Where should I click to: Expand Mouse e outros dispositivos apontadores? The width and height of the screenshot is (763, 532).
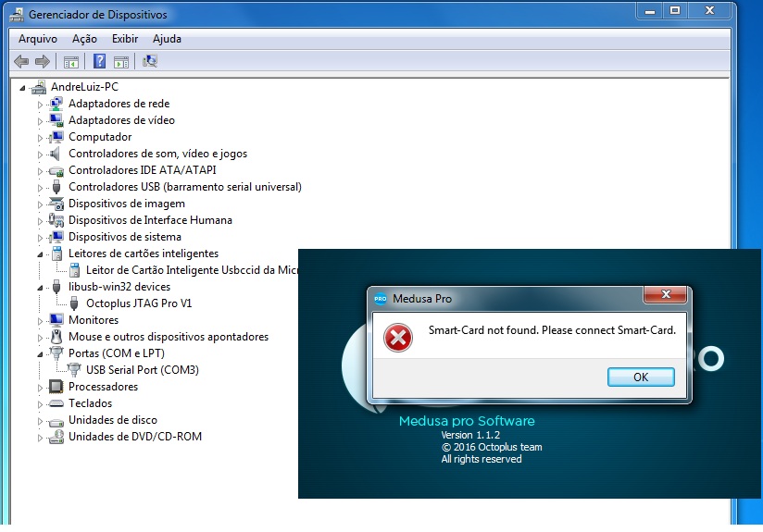tap(41, 338)
